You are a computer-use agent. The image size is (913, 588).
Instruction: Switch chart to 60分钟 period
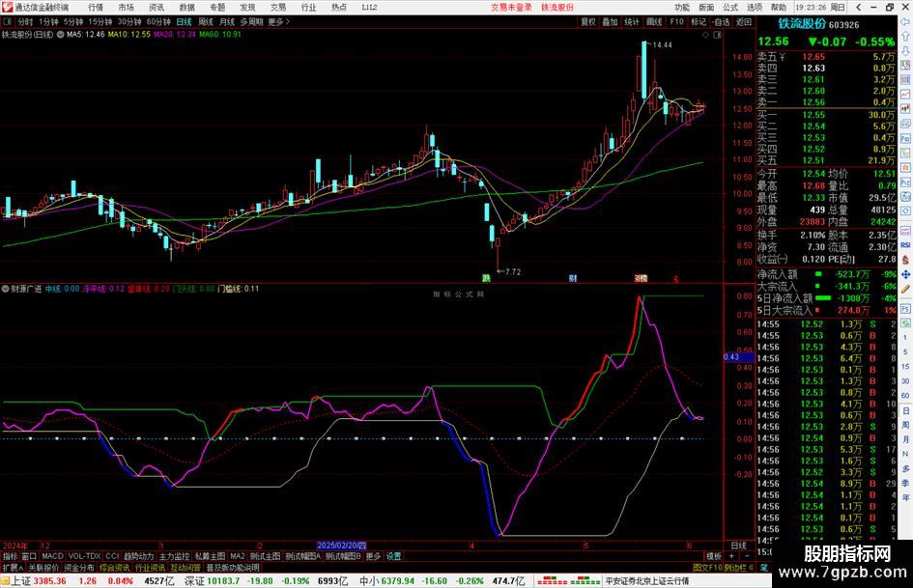click(158, 21)
